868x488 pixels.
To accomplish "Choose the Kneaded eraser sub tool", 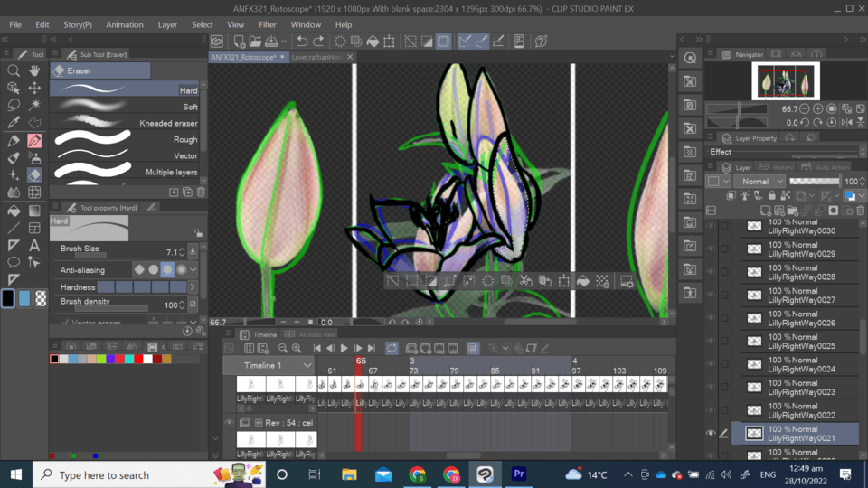I will [x=127, y=123].
